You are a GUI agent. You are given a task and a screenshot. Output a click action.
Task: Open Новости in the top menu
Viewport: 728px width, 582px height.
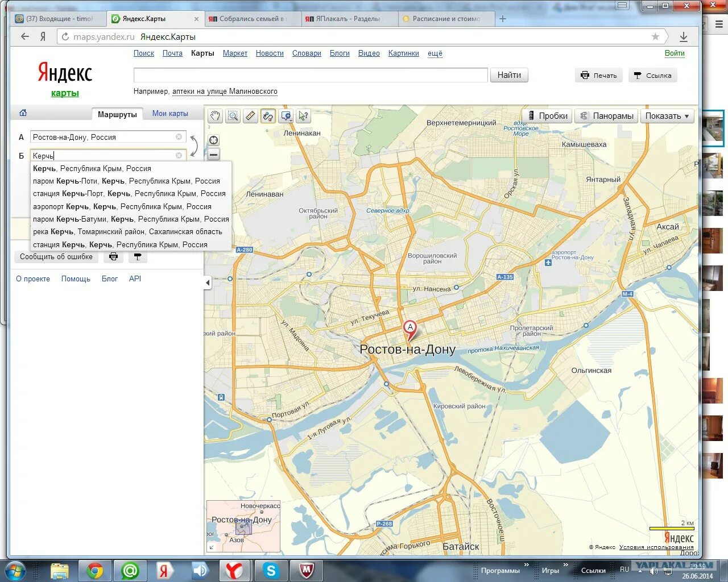270,53
